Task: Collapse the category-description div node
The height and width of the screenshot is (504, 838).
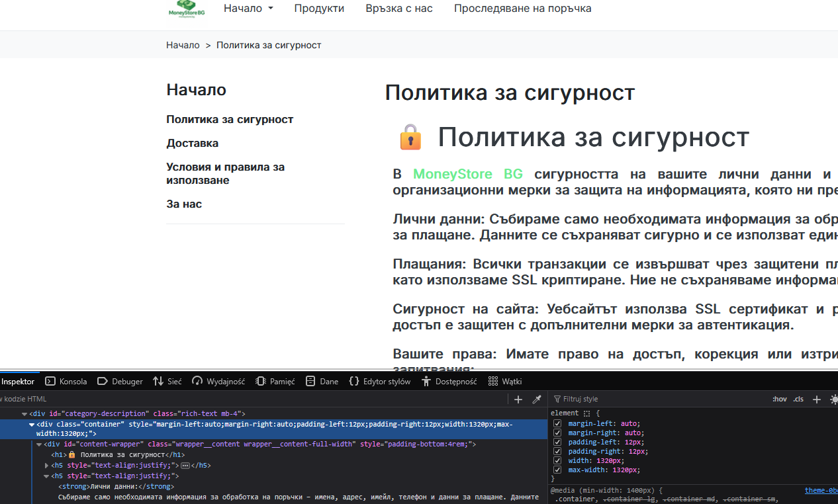Action: click(x=24, y=414)
